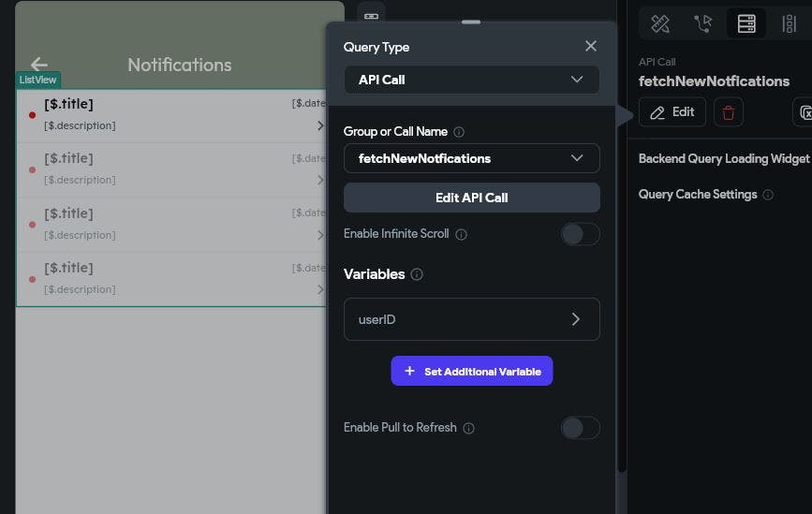Click info icon beside Query Cache Settings
Image resolution: width=812 pixels, height=514 pixels.
point(768,195)
